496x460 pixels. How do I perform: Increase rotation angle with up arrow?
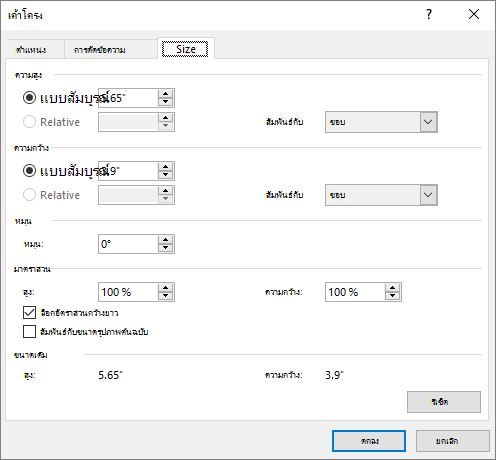pyautogui.click(x=165, y=240)
